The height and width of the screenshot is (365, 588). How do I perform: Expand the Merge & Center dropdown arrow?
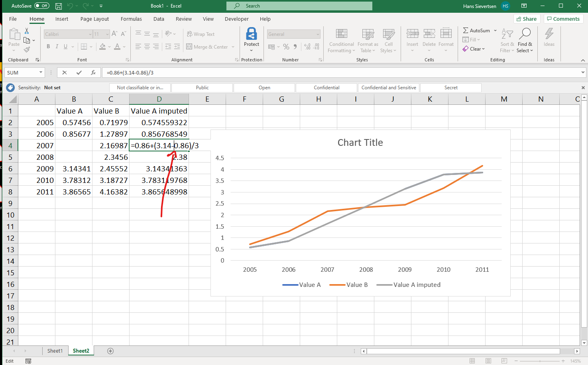(233, 47)
